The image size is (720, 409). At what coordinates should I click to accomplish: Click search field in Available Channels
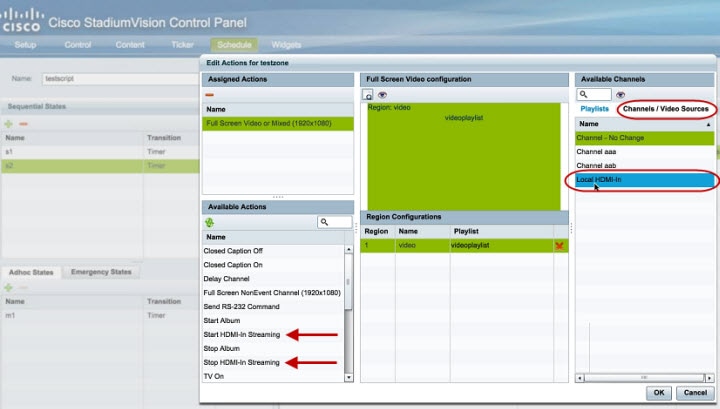pyautogui.click(x=594, y=95)
